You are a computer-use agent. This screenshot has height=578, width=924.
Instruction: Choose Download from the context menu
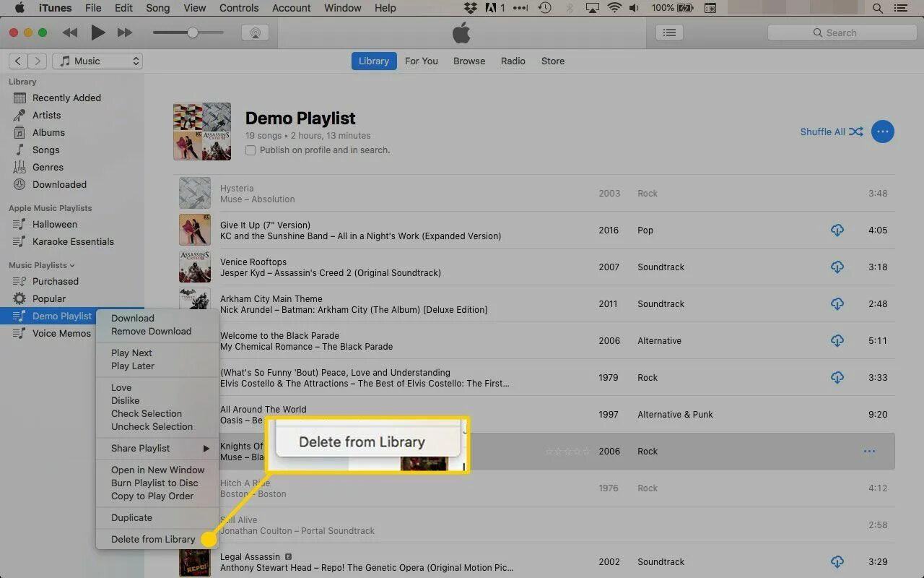tap(157, 319)
